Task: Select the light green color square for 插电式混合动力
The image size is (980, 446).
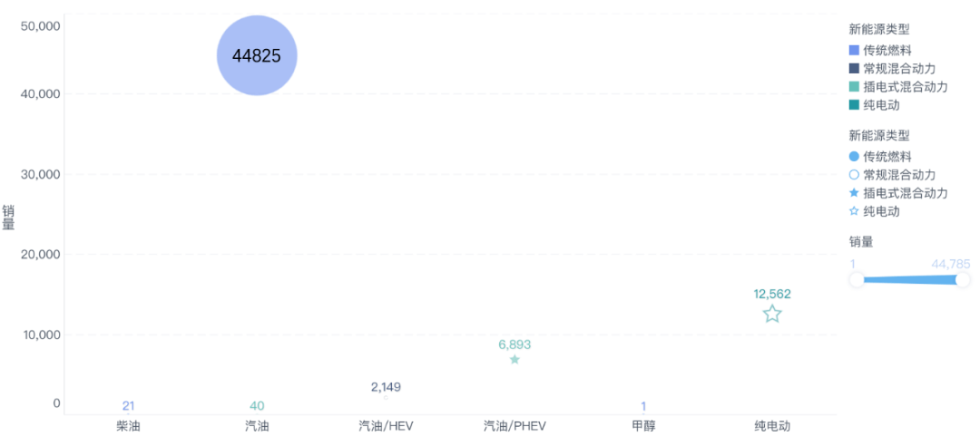Action: [x=854, y=87]
